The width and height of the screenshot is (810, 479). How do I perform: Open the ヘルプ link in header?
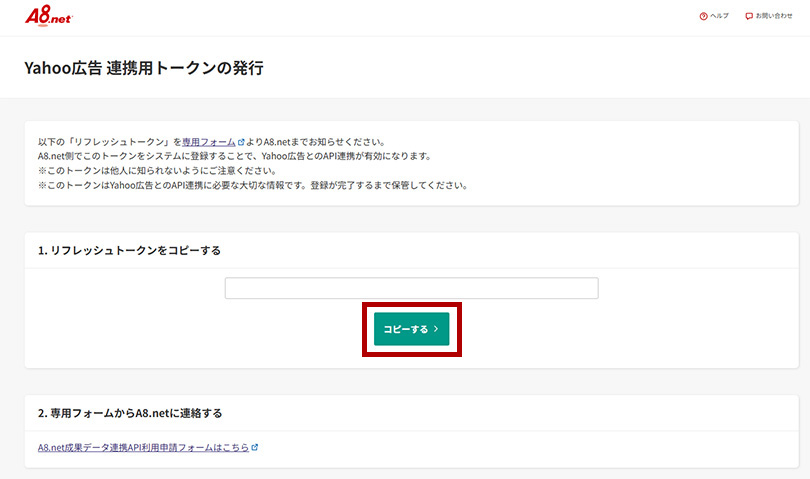[719, 16]
